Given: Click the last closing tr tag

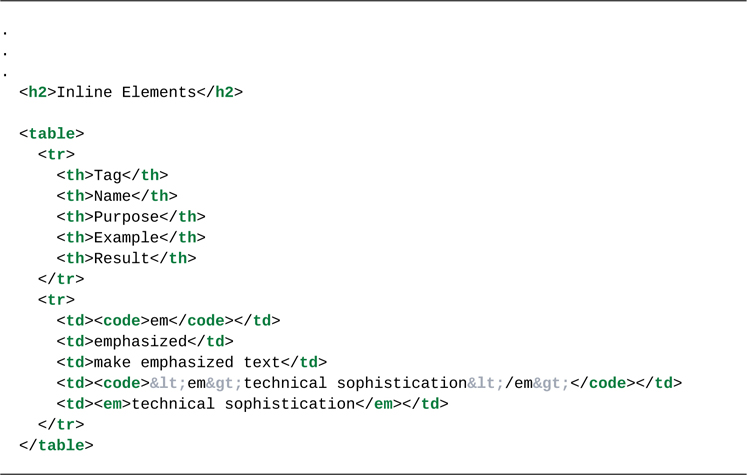Looking at the screenshot, I should click(61, 425).
